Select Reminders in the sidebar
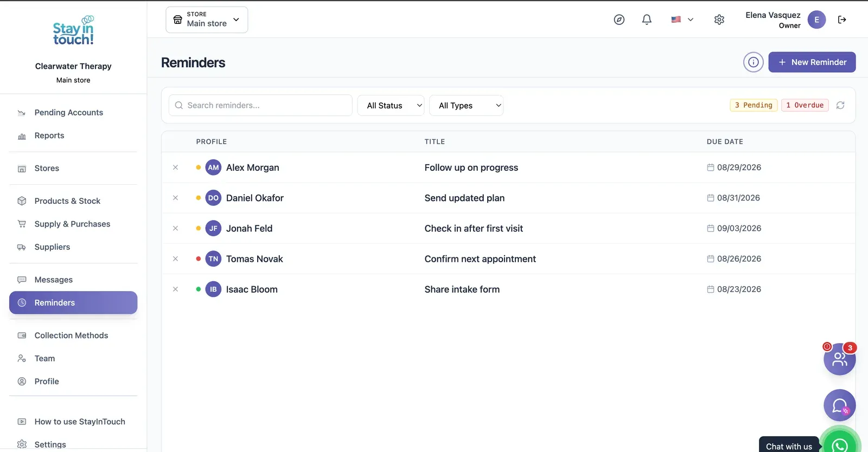 pyautogui.click(x=73, y=303)
